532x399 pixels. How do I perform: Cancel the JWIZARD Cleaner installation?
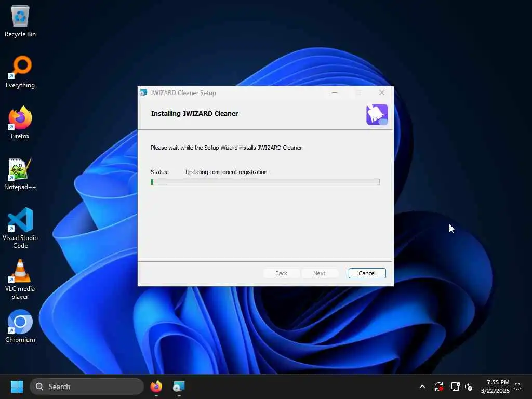(x=367, y=273)
